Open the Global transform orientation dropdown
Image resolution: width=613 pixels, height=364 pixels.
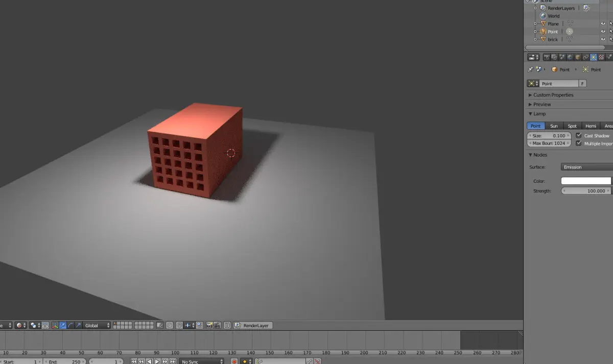coord(97,325)
